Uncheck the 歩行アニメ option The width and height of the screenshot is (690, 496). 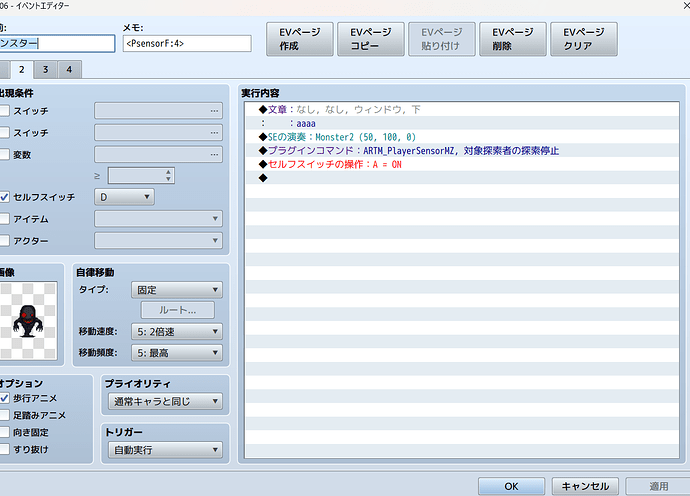pyautogui.click(x=4, y=398)
